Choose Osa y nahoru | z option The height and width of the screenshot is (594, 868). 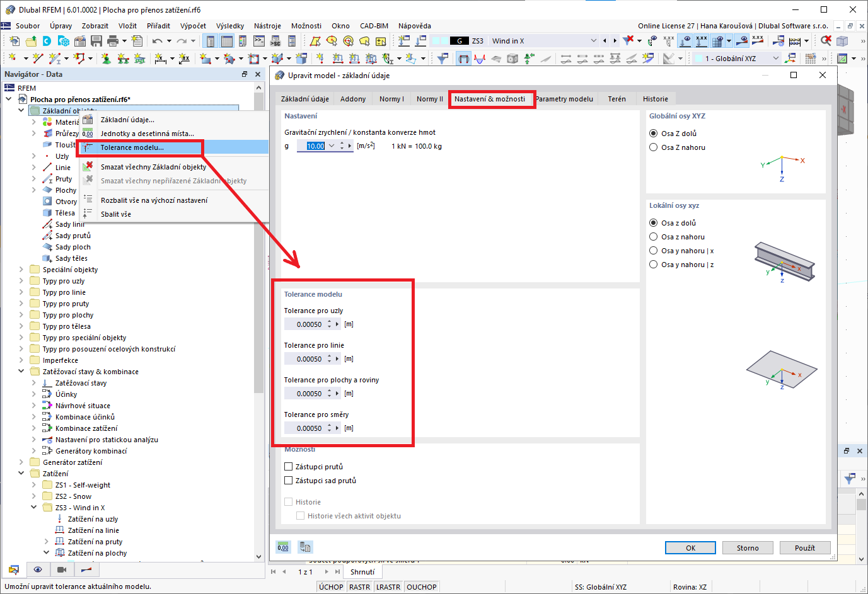(x=654, y=265)
